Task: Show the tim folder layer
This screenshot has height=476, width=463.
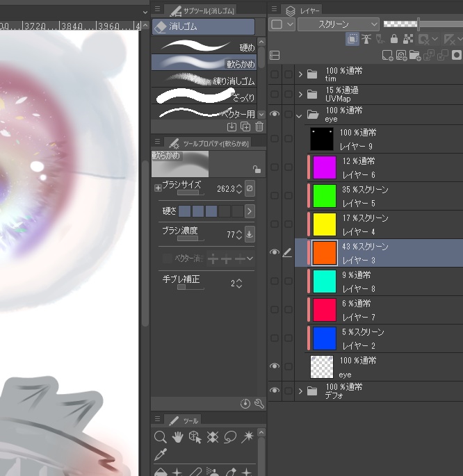Action: pyautogui.click(x=275, y=74)
